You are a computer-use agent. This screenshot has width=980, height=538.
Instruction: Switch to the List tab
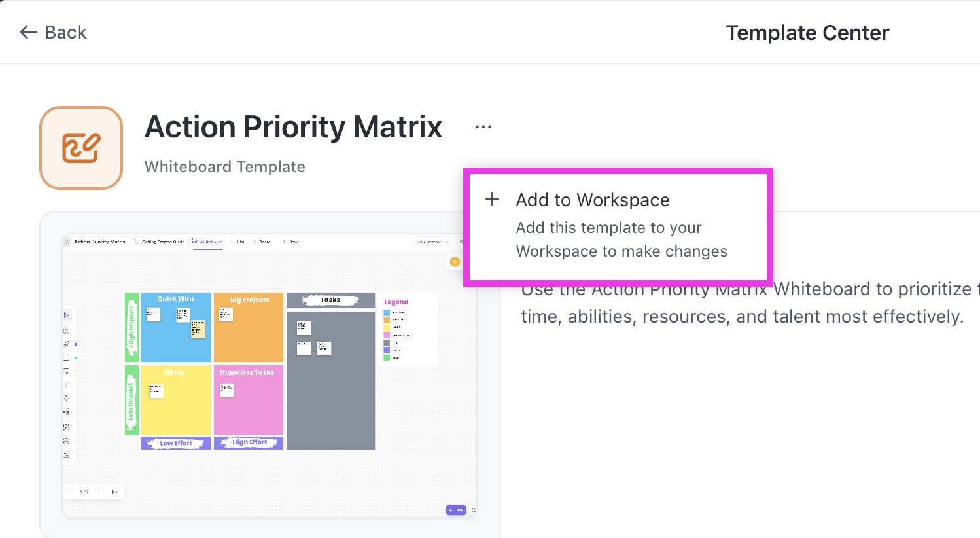pos(238,242)
